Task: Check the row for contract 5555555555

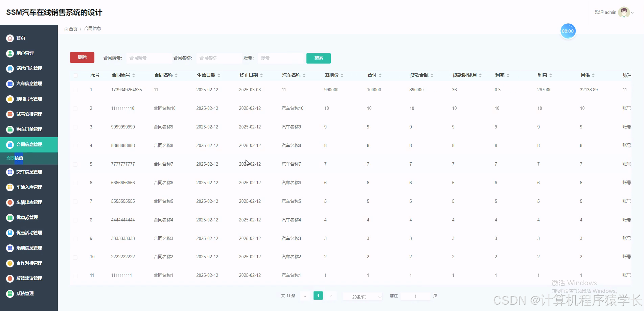Action: [x=75, y=202]
